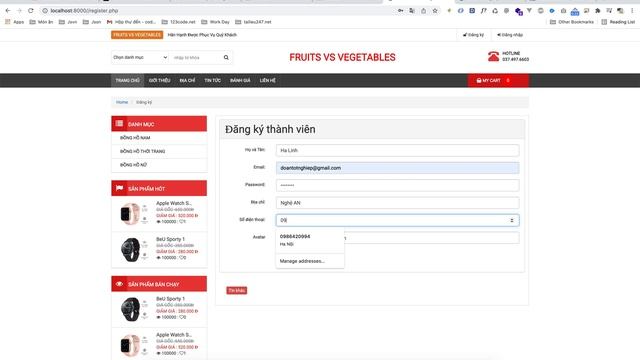This screenshot has height=360, width=640.
Task: Open the Chrome three-dot menu
Action: pos(632,11)
